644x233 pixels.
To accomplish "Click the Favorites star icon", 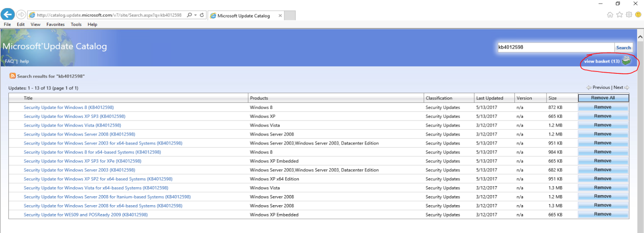I will (619, 15).
